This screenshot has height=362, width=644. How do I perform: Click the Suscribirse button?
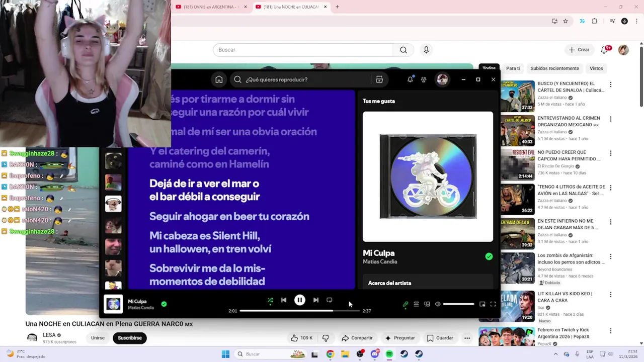click(x=130, y=338)
